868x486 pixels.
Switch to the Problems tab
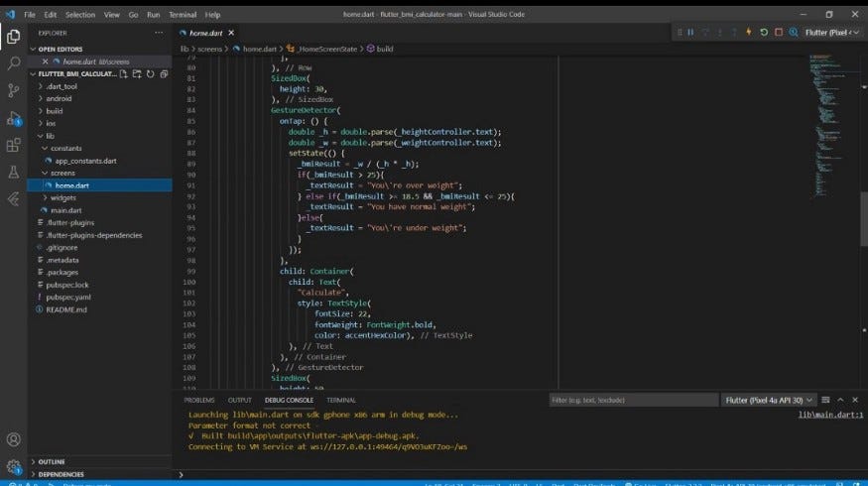point(198,400)
